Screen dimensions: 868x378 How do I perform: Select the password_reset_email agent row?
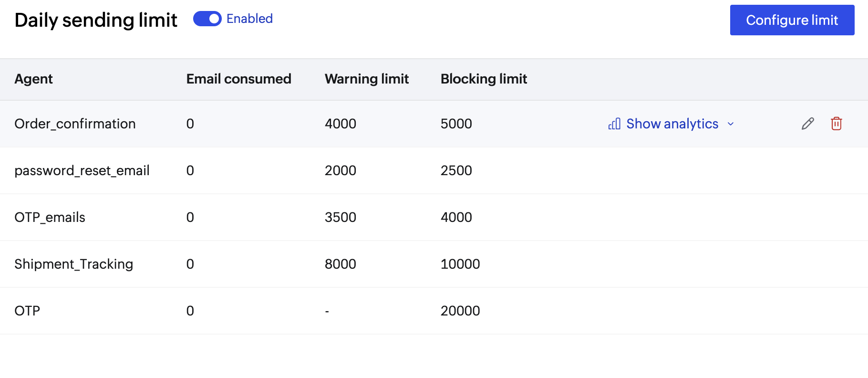coord(82,171)
